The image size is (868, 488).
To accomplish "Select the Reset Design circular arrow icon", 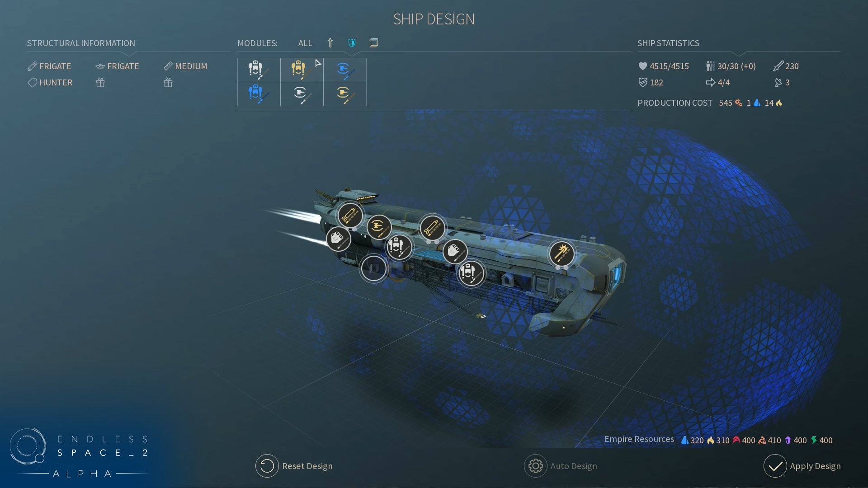I will [268, 465].
